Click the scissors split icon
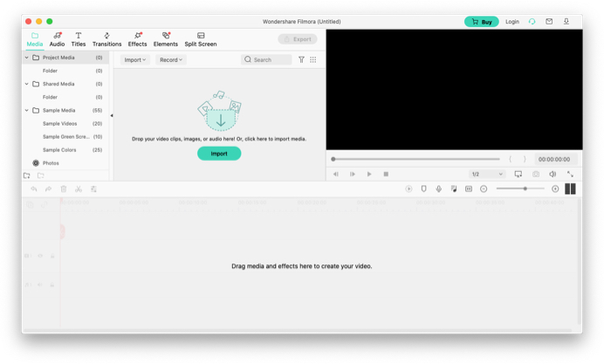 click(x=79, y=189)
